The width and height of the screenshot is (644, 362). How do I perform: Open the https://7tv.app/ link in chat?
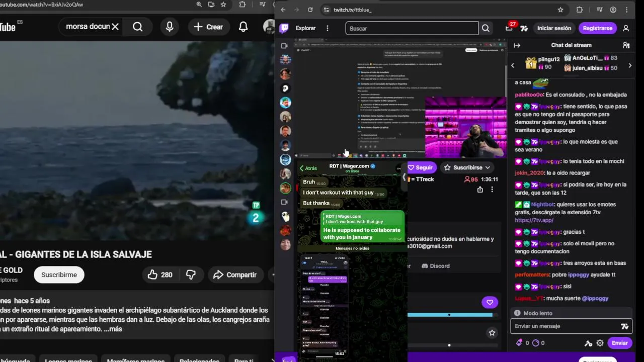tap(534, 220)
